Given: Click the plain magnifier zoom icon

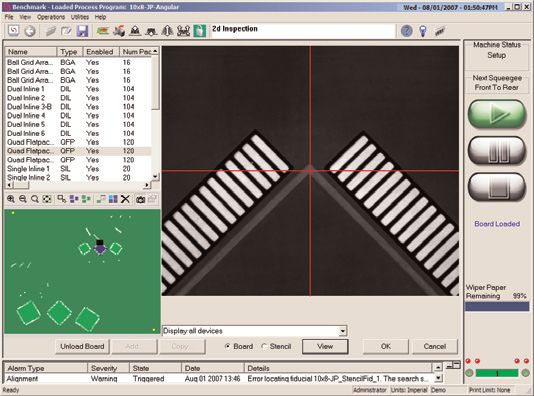Looking at the screenshot, I should (34, 199).
